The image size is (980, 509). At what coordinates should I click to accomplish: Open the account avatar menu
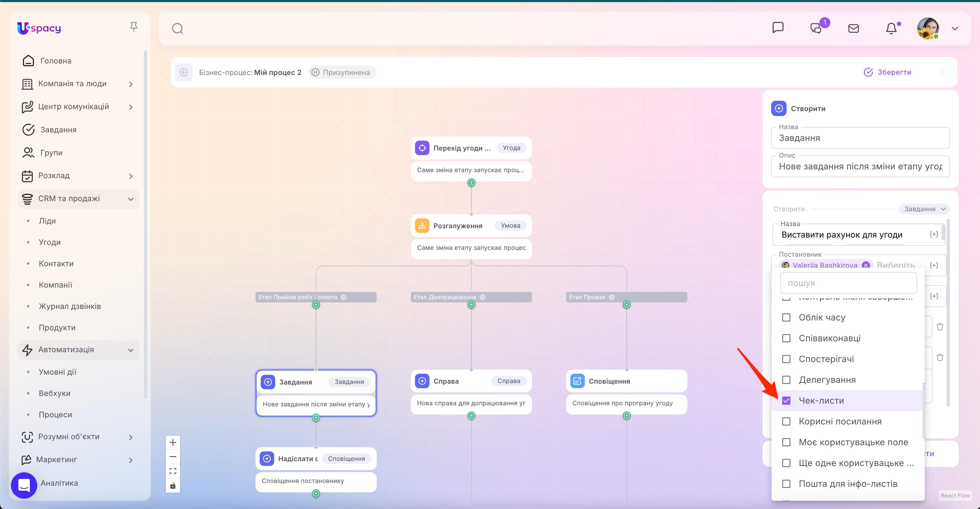click(x=928, y=28)
